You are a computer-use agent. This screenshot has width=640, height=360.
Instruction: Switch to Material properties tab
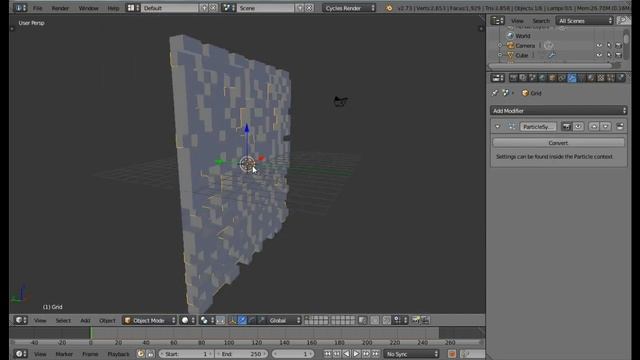(591, 78)
